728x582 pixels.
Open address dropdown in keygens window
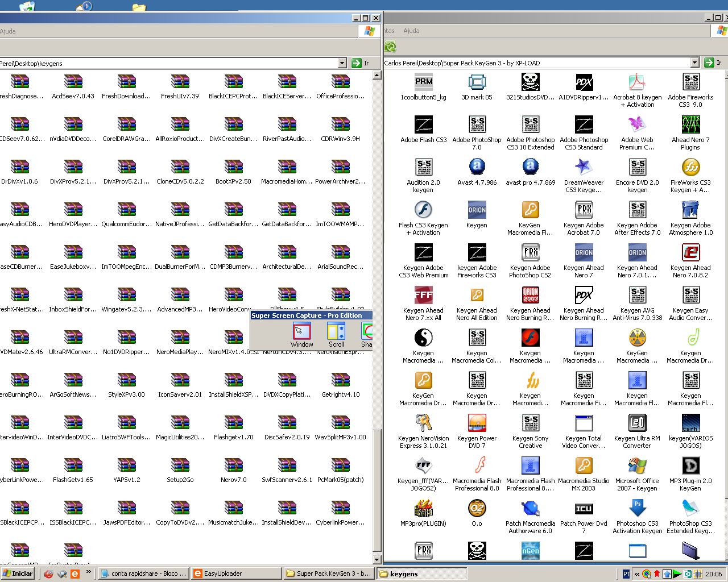click(342, 63)
